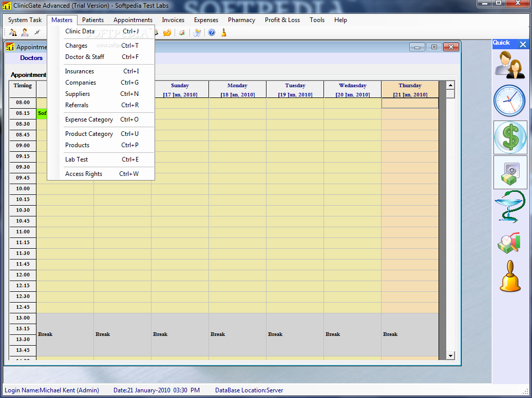This screenshot has width=532, height=398.
Task: Click the green appointment at 08:15
Action: click(x=42, y=113)
